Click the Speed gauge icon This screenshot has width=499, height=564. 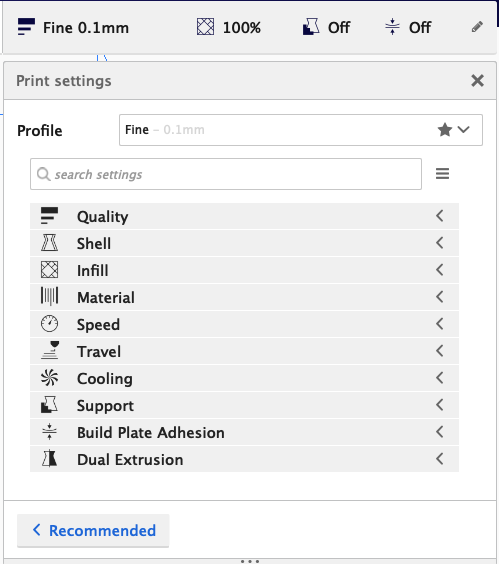point(49,324)
